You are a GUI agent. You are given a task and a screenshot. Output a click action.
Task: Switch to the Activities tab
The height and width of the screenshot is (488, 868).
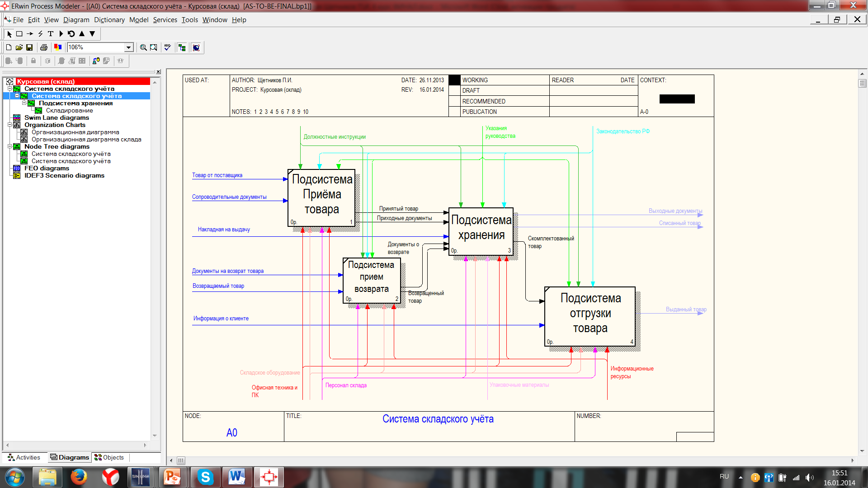[x=24, y=458]
